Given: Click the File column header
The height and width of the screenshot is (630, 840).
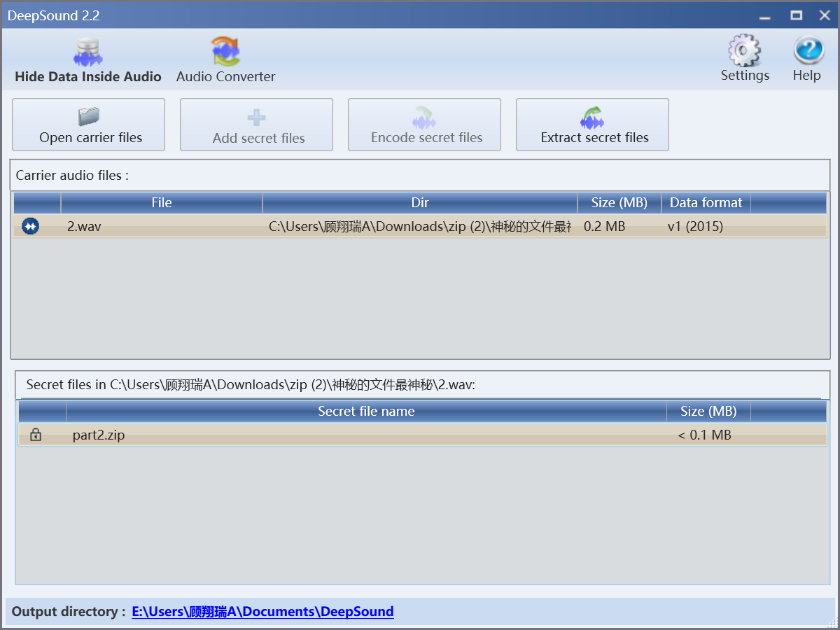Looking at the screenshot, I should (x=162, y=202).
